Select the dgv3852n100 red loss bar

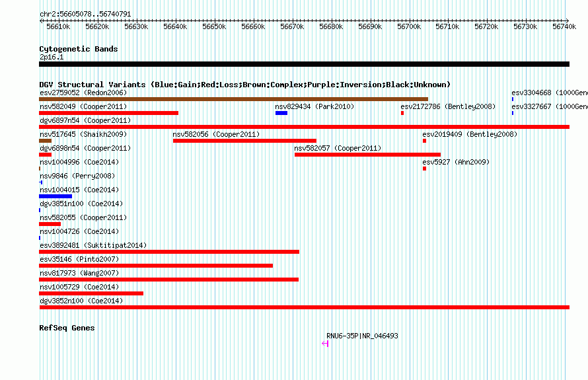(305, 307)
